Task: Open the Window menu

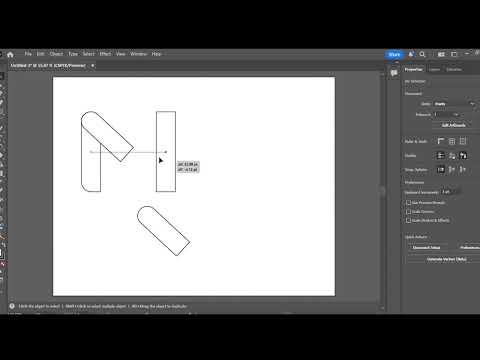Action: pyautogui.click(x=138, y=54)
